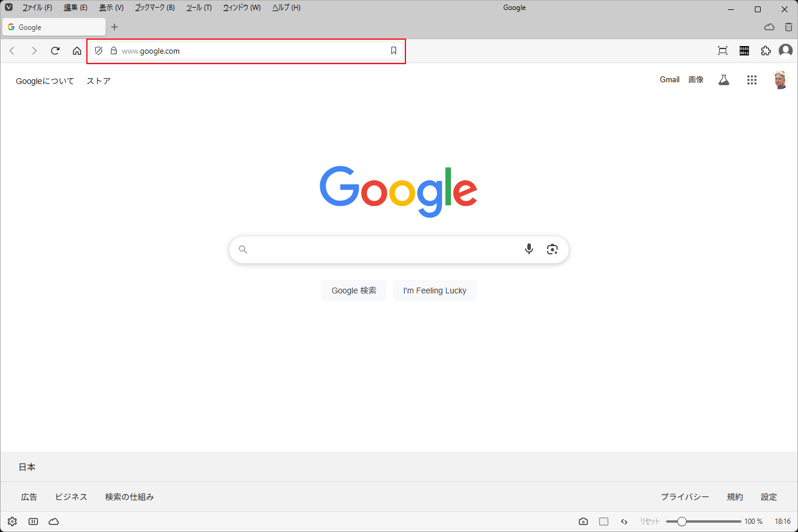Go forward to the next page
The height and width of the screenshot is (532, 798).
(34, 51)
